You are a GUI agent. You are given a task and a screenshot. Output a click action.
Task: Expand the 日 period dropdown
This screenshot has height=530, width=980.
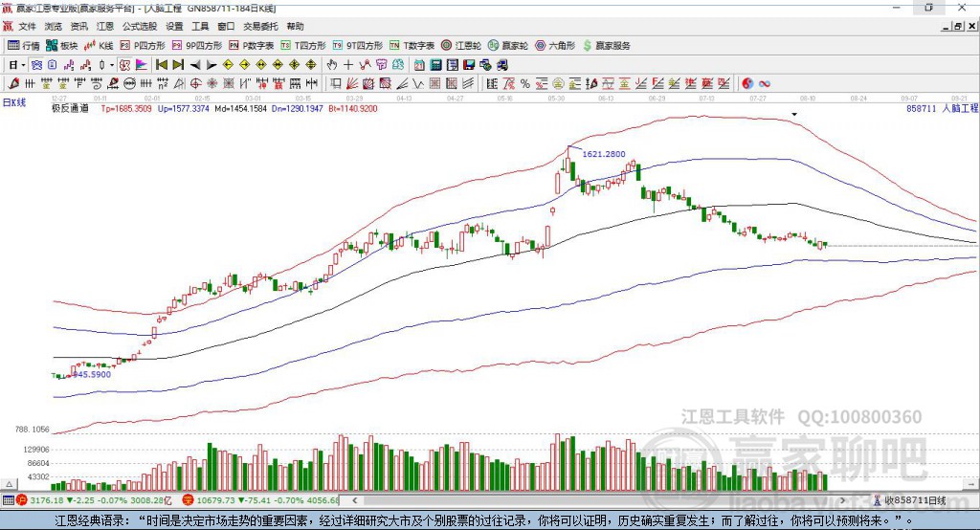(23, 65)
